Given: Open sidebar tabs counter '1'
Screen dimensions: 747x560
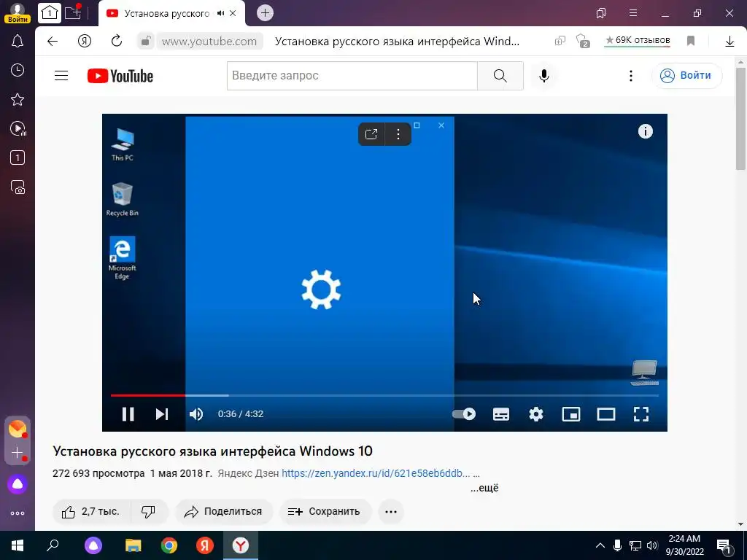Looking at the screenshot, I should click(x=18, y=157).
